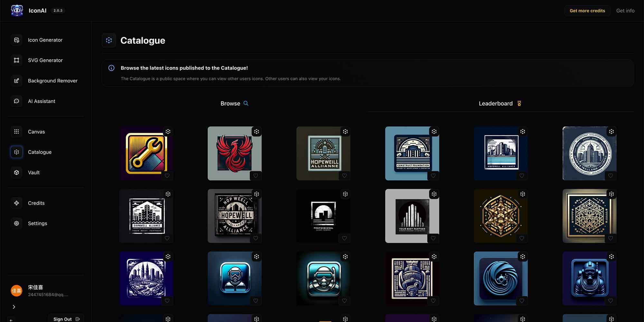Favorite the Construct Foundation icon via heart
Screen dimensions: 644x322
point(433,175)
